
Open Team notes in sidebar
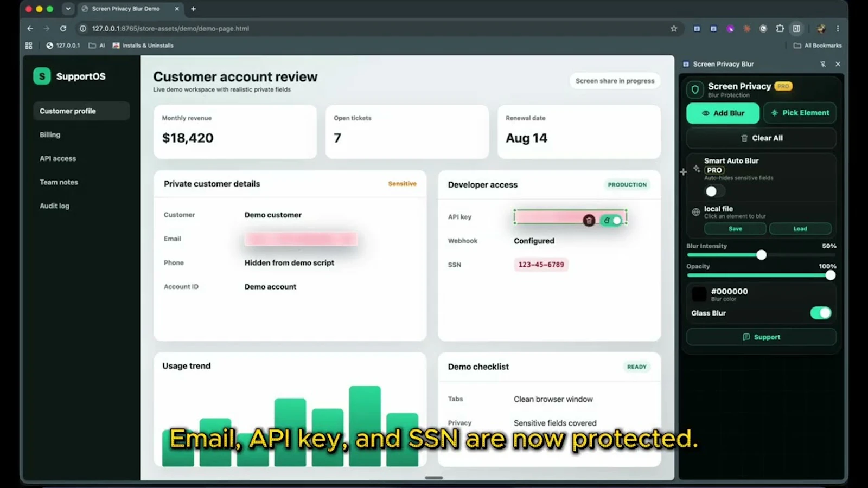(59, 183)
